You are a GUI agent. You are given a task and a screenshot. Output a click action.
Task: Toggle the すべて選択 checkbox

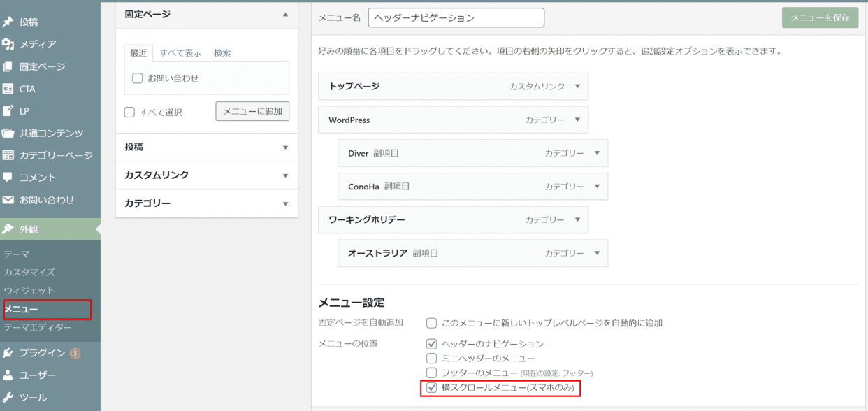tap(129, 112)
